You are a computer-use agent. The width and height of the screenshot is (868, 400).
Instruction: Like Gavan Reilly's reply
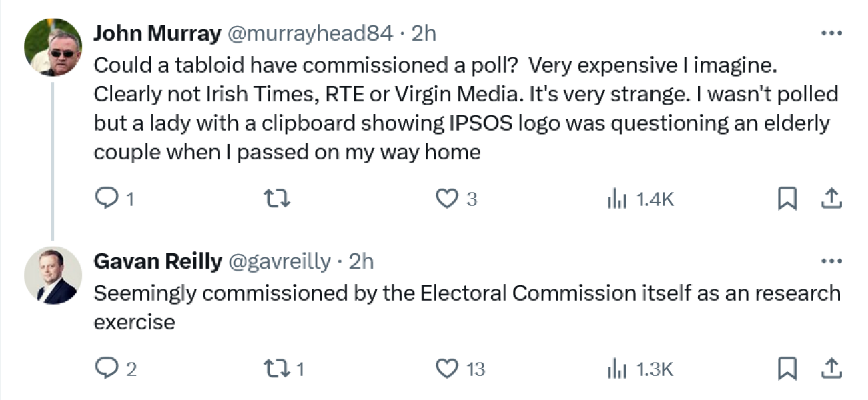coord(447,368)
